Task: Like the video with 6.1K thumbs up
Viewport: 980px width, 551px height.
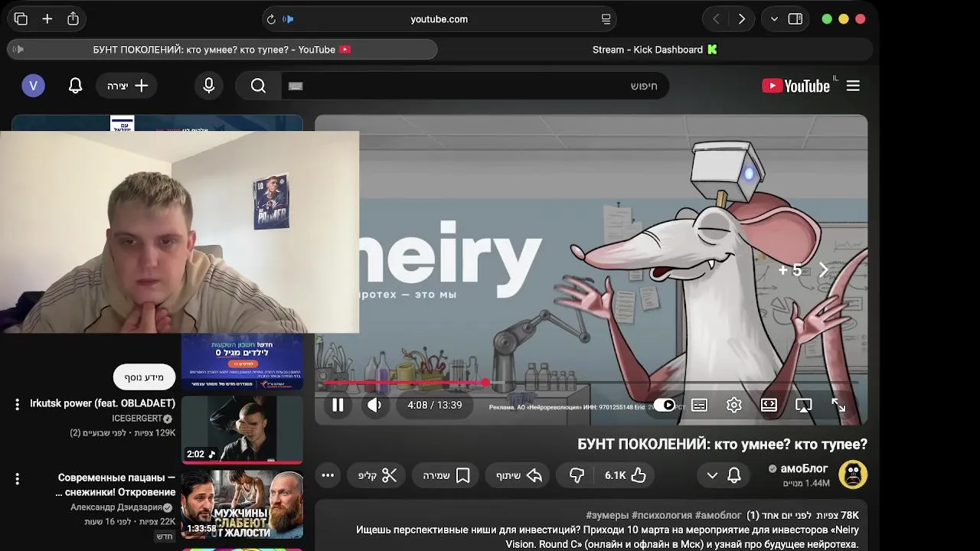Action: [626, 475]
